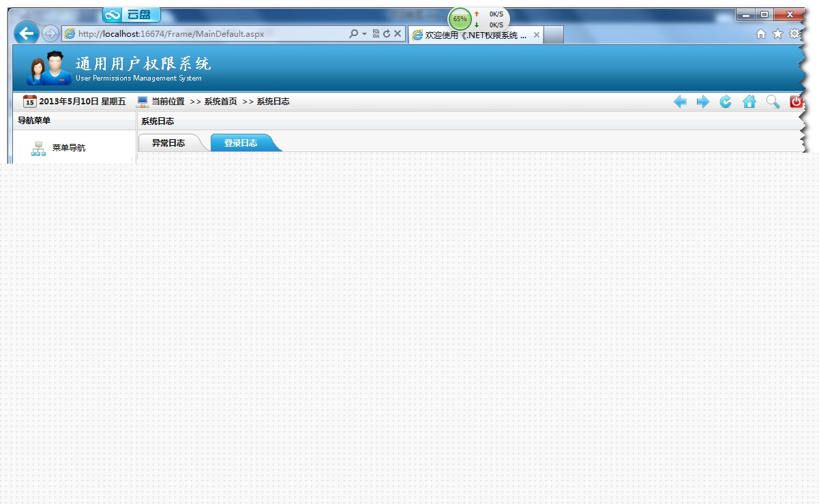Click the 2013年5月10日 星期五 date text
This screenshot has height=504, width=819.
click(x=83, y=102)
